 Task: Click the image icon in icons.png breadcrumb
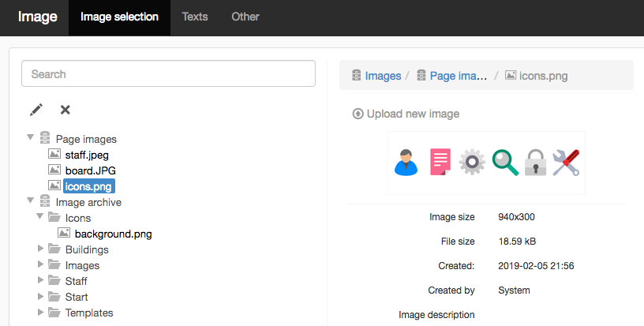[511, 75]
